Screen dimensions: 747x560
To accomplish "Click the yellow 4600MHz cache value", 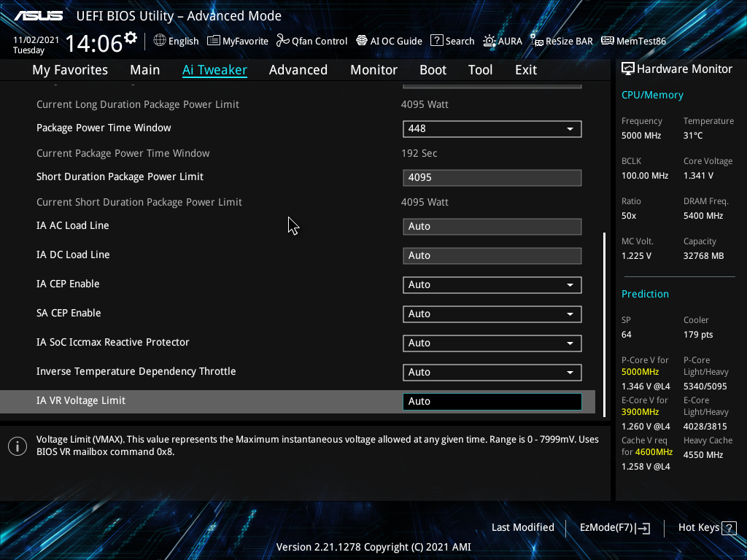I will pyautogui.click(x=654, y=452).
